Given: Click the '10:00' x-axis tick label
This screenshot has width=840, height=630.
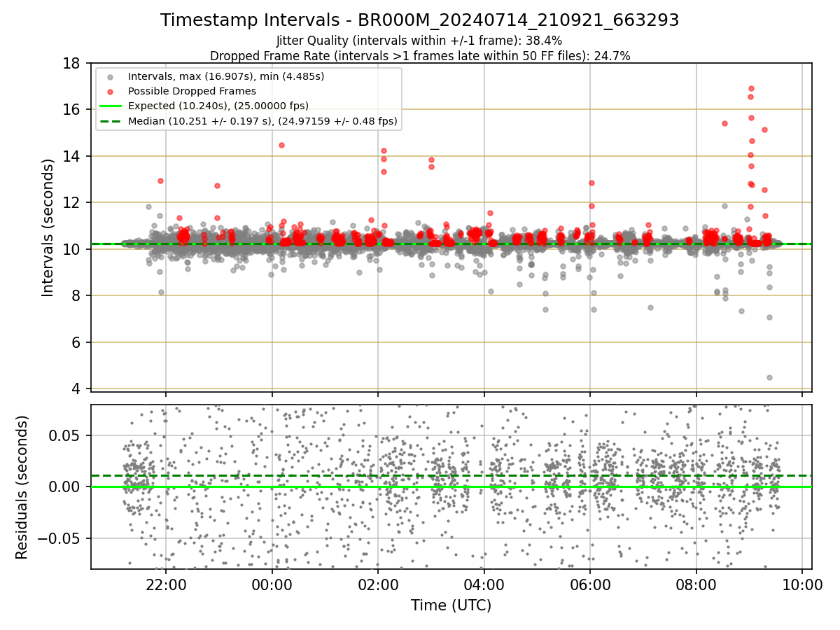Looking at the screenshot, I should (802, 584).
